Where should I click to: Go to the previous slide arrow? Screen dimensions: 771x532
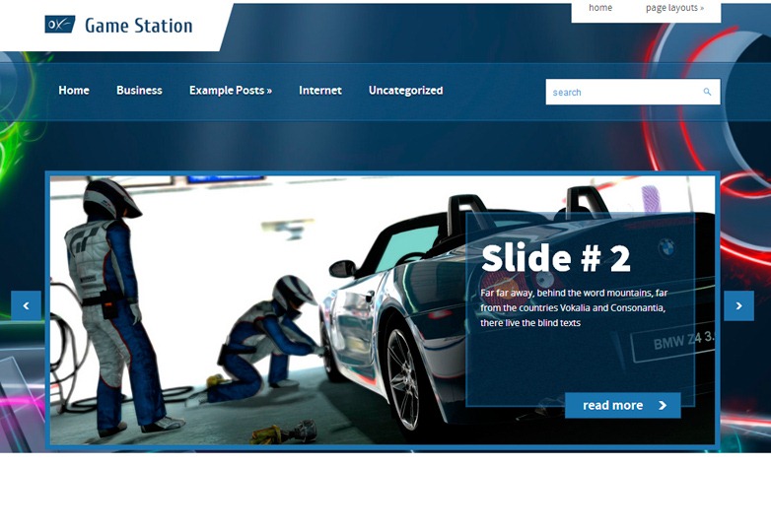pyautogui.click(x=26, y=305)
